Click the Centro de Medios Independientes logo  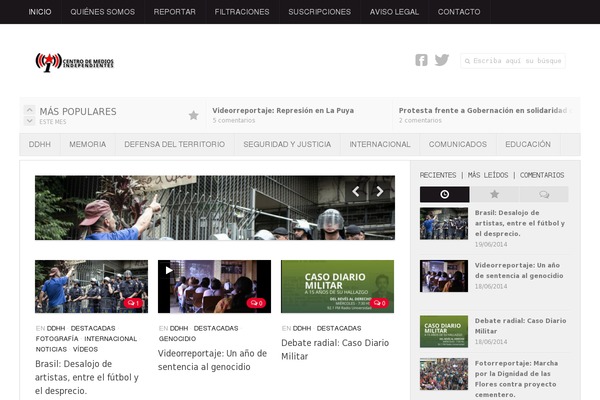click(x=75, y=62)
